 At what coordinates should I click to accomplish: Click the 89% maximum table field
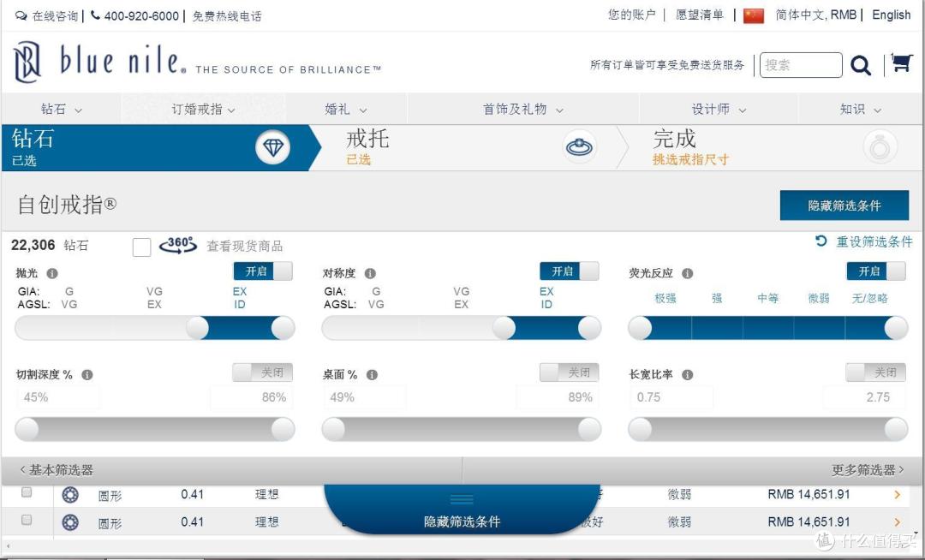pos(558,397)
